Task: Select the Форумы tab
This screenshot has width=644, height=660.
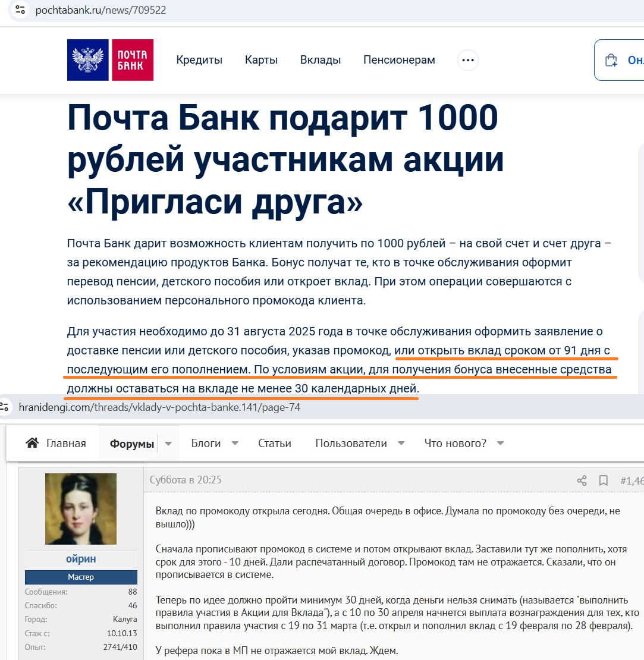Action: click(132, 444)
